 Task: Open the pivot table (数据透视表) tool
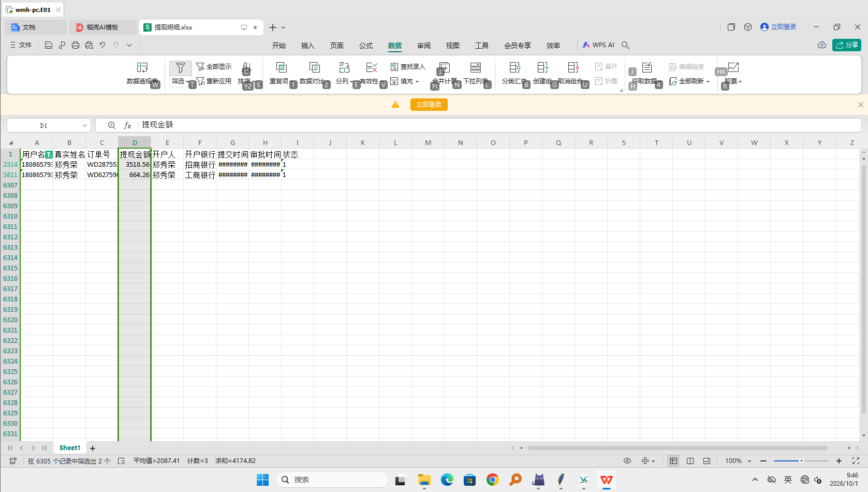point(142,73)
